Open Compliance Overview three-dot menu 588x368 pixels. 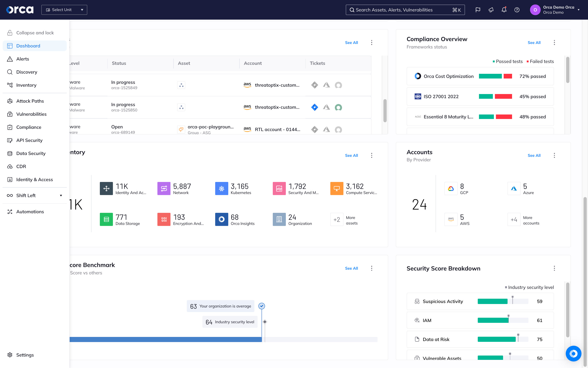[x=554, y=43]
